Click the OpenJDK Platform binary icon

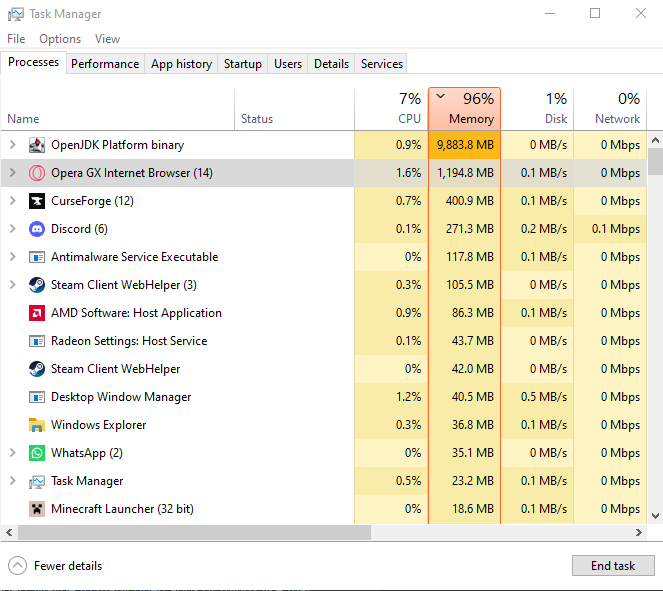[37, 145]
